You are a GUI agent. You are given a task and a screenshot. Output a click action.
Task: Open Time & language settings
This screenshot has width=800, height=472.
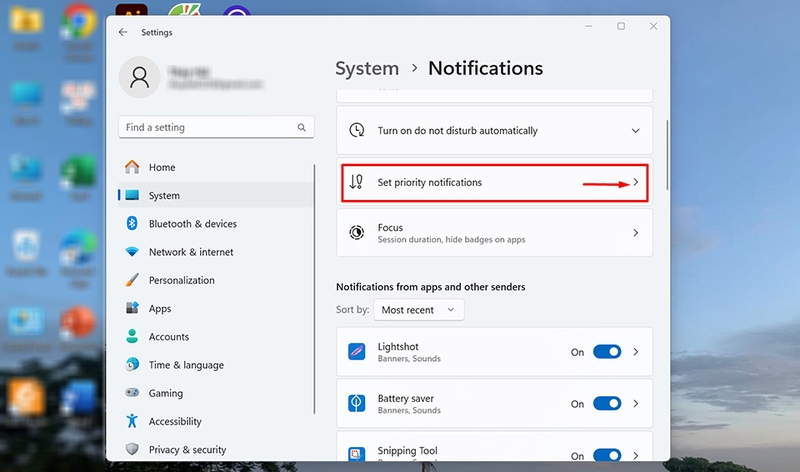(216, 364)
